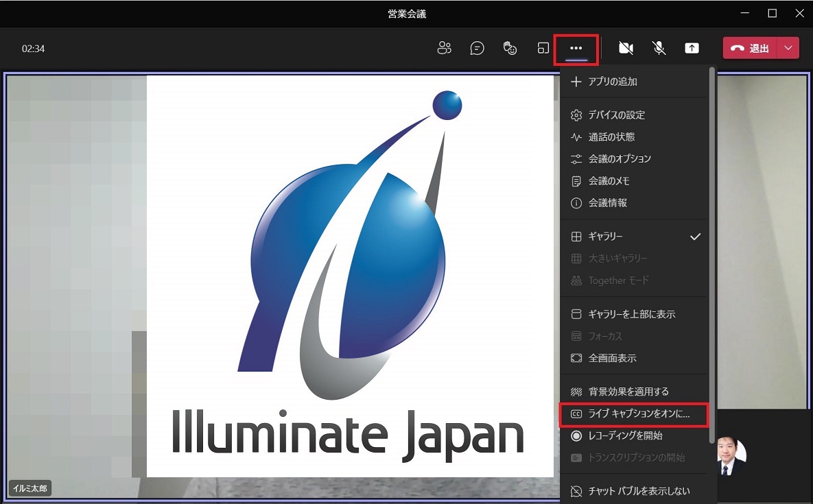Viewport: 813px width, 504px height.
Task: Show 会議情報 from the menu
Action: [x=633, y=202]
